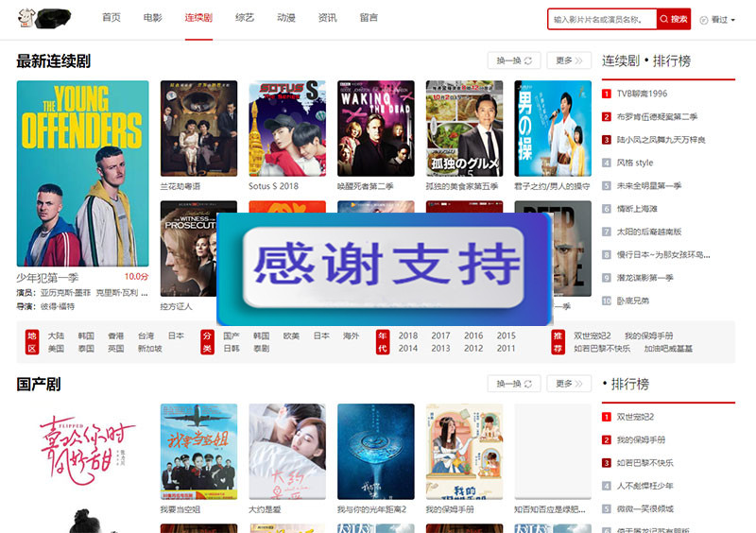Click the 控方证人 title link
The height and width of the screenshot is (533, 756).
177,306
